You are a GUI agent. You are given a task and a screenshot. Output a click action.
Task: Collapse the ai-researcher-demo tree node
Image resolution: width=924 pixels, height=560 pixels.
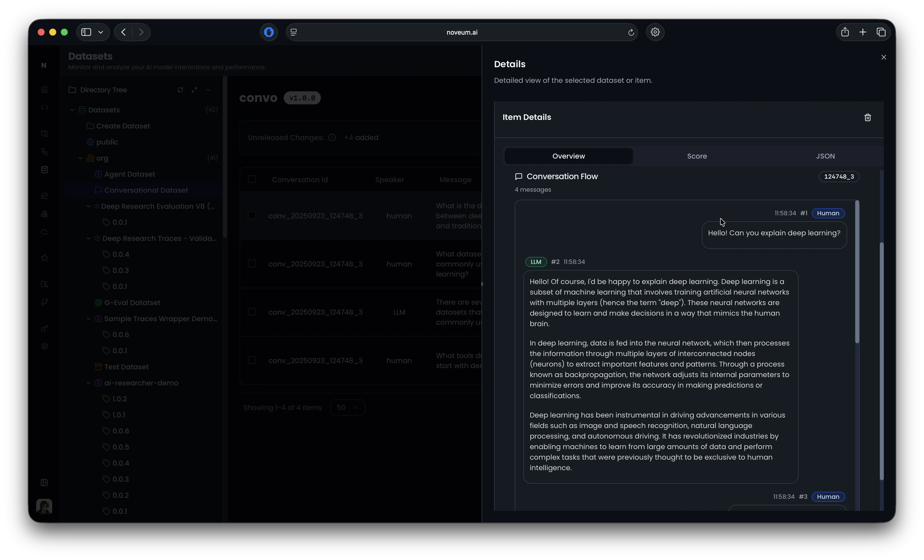(x=88, y=383)
